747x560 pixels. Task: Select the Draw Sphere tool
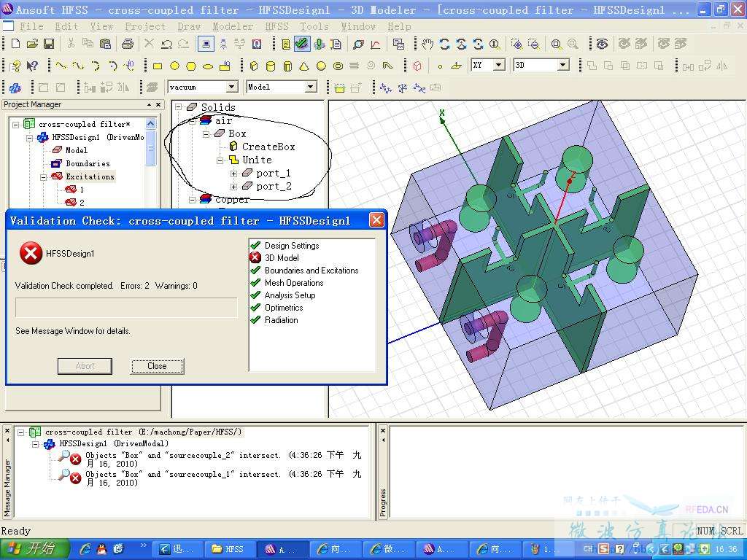[x=321, y=66]
